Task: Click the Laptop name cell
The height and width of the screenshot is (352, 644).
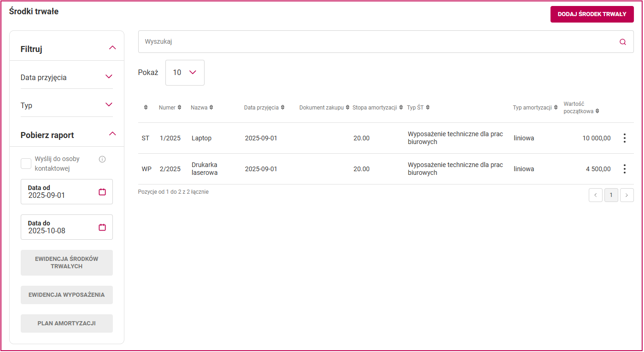Action: 201,138
